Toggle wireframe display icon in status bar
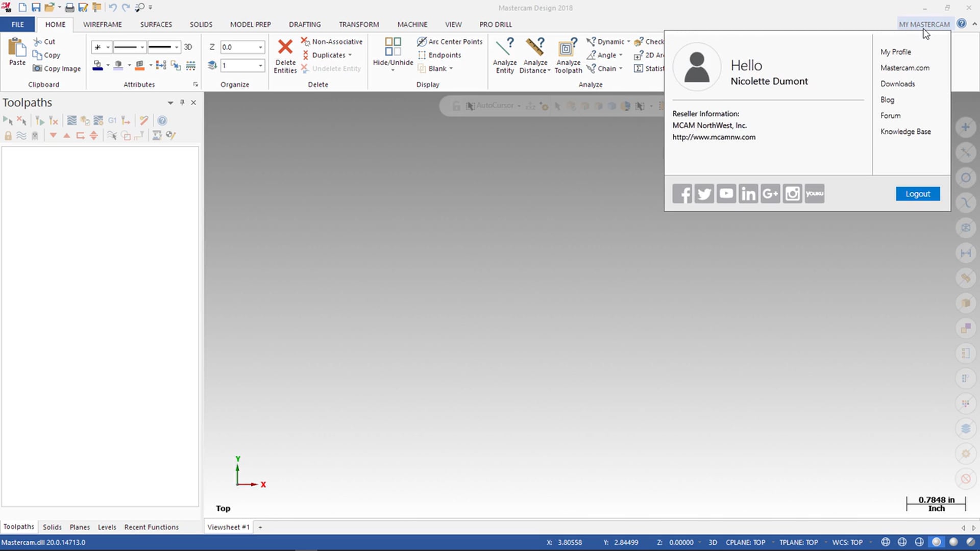Viewport: 980px width, 551px height. point(886,542)
